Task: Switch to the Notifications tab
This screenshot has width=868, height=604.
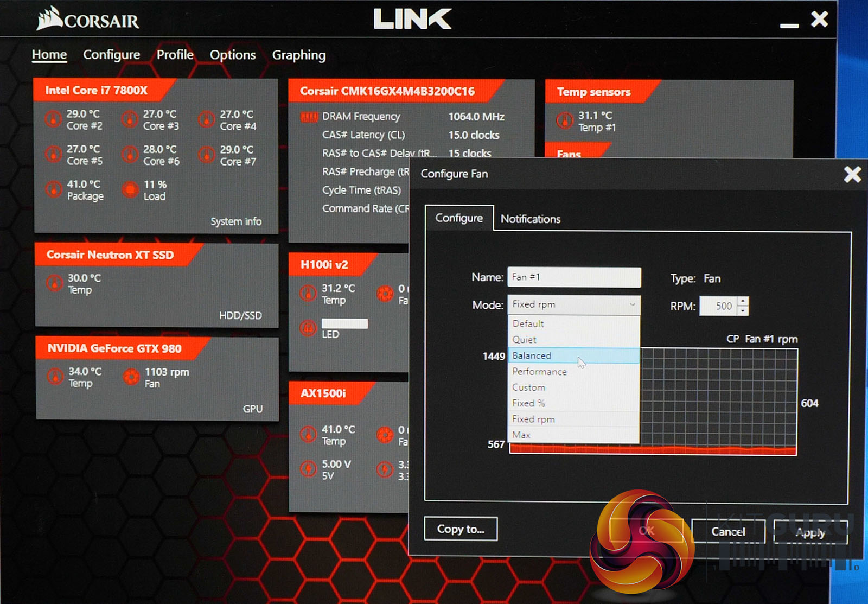Action: click(x=531, y=219)
